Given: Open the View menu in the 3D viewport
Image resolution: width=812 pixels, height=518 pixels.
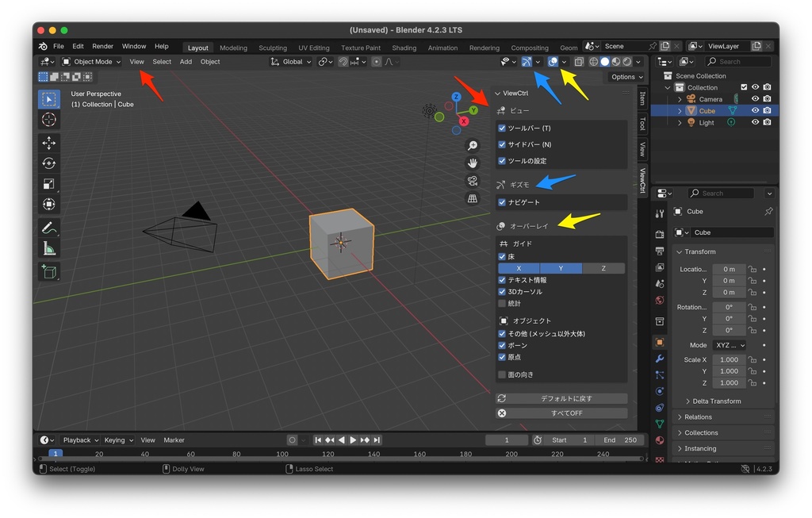Looking at the screenshot, I should click(x=136, y=61).
